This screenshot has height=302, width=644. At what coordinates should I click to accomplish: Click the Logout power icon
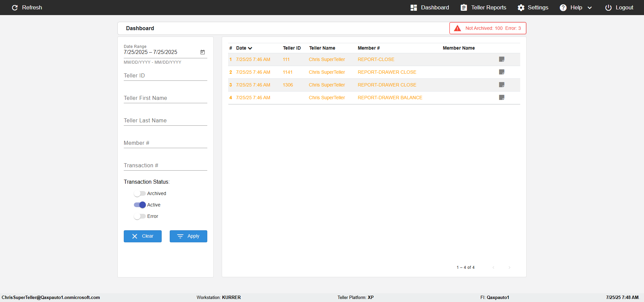(608, 7)
